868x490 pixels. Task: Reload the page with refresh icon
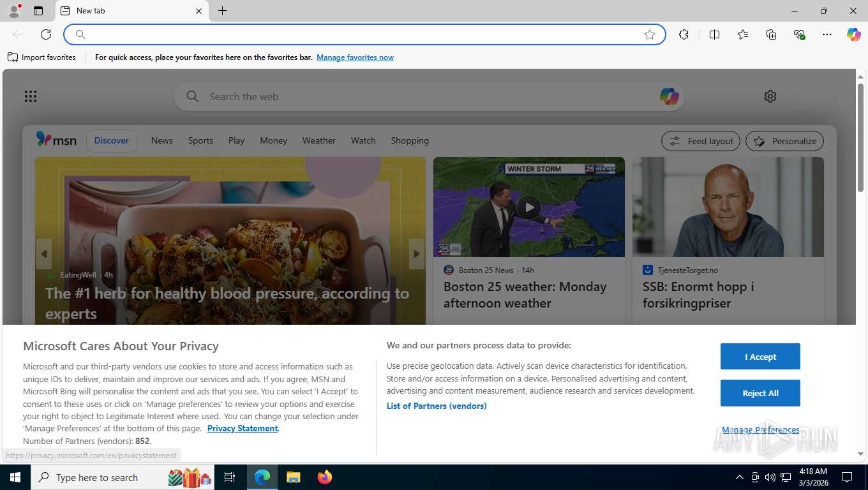[46, 34]
